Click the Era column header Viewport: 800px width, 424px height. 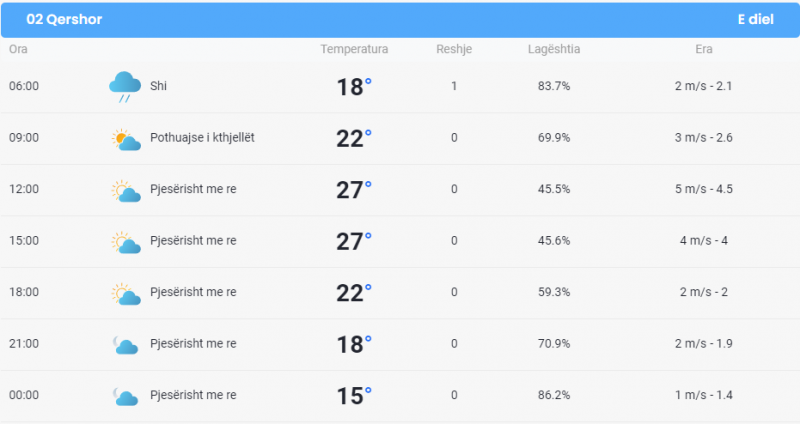[704, 49]
